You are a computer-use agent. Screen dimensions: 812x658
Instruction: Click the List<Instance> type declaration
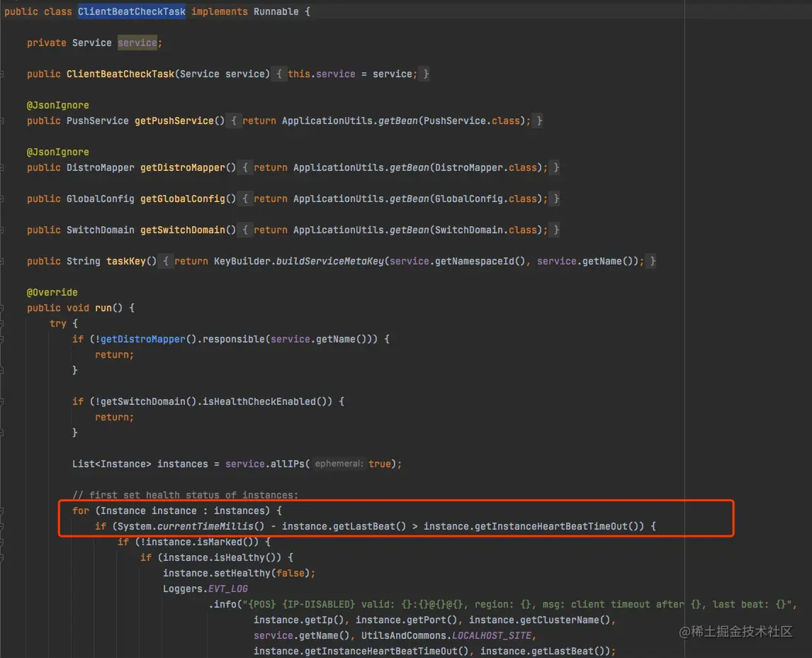(x=111, y=464)
